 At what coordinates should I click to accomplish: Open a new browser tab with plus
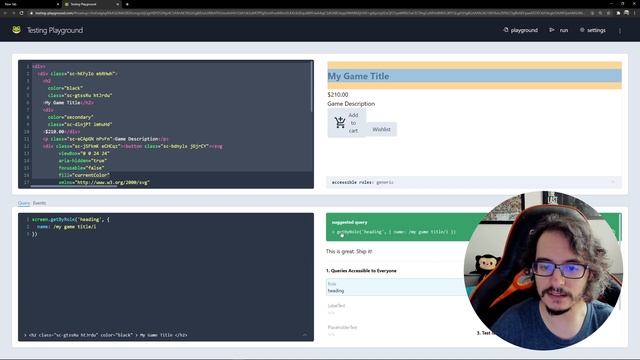[127, 4]
